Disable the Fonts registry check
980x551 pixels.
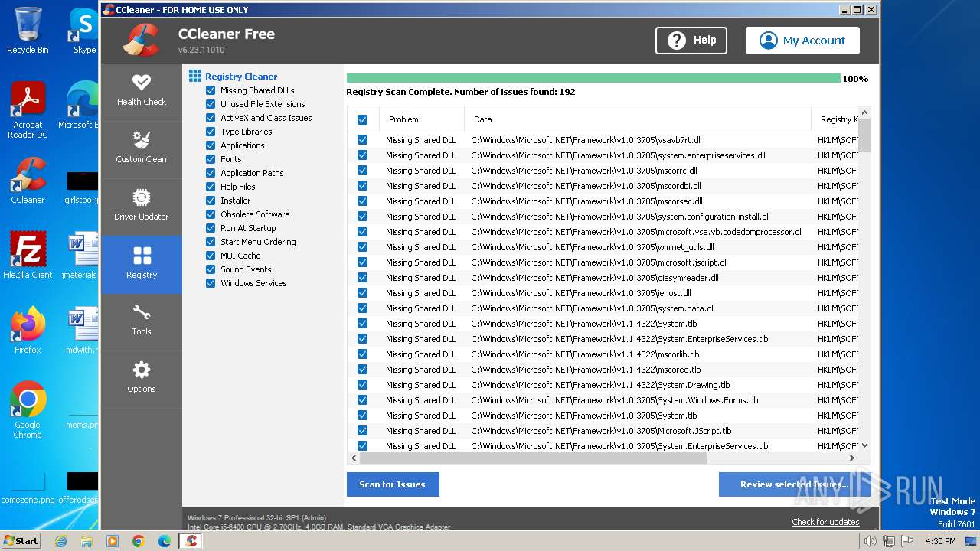(x=211, y=159)
